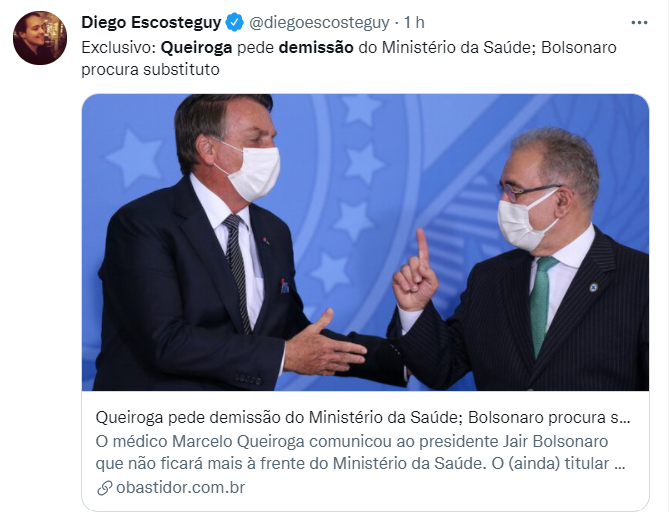Open the Bolsonaro and Queiroga preview photo
671x512 pixels.
(365, 242)
